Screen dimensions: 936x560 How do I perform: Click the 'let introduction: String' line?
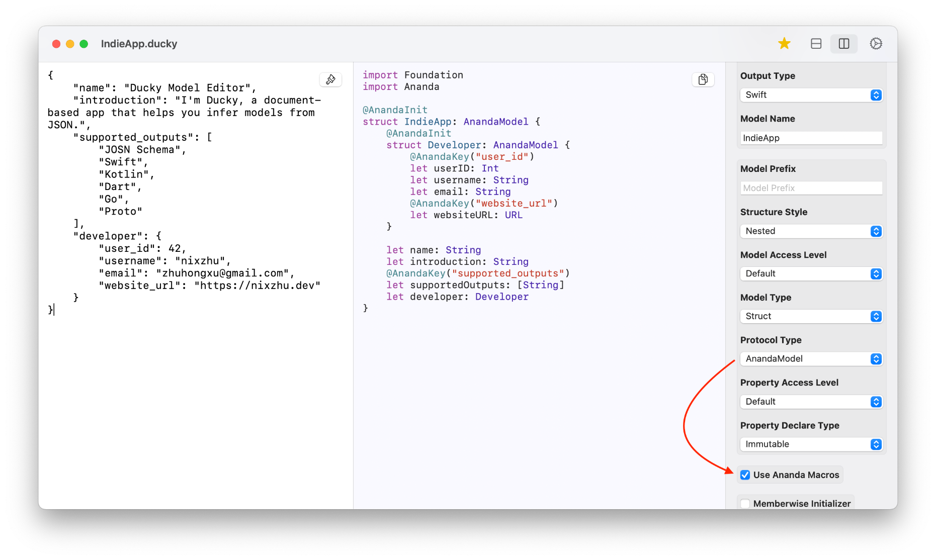pos(457,261)
